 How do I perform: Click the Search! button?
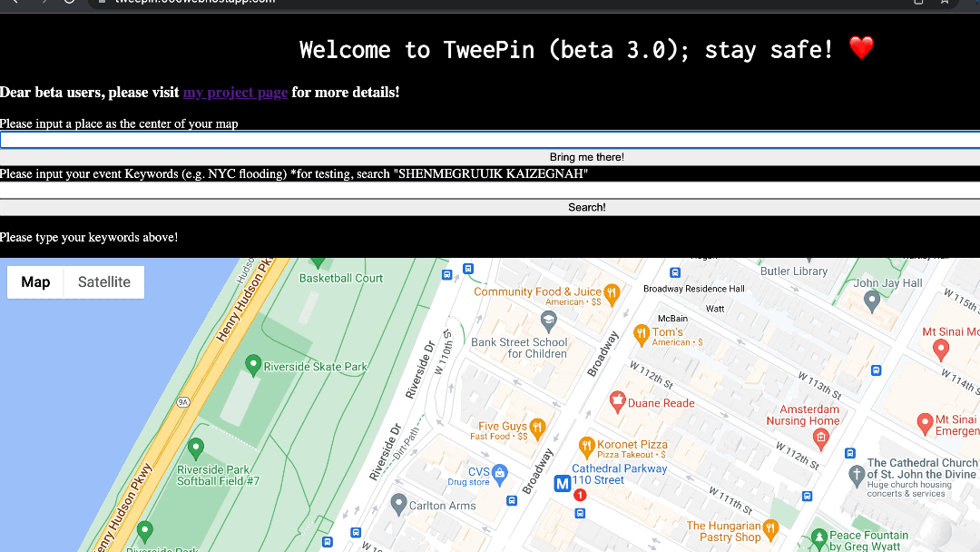[x=490, y=207]
